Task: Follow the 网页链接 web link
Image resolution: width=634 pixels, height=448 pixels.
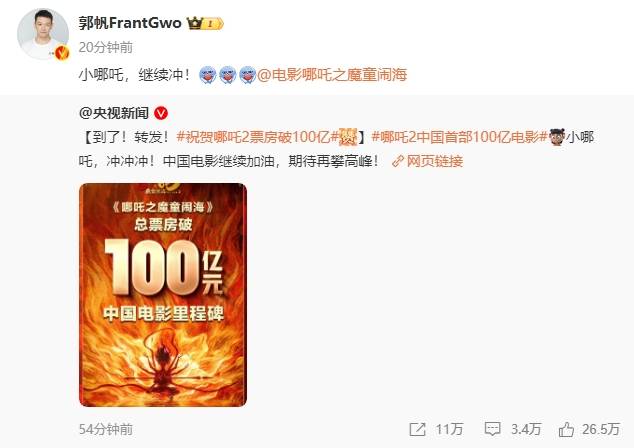Action: [x=435, y=161]
